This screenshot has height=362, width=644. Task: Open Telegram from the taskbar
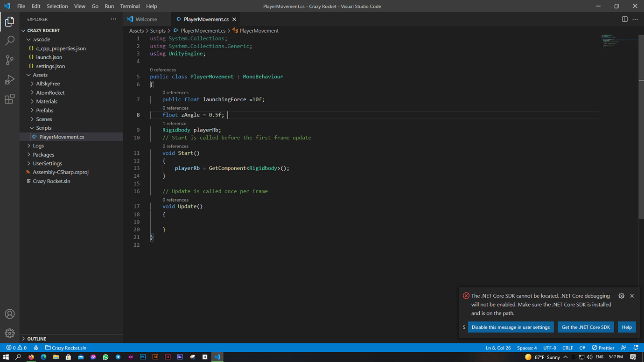click(118, 357)
